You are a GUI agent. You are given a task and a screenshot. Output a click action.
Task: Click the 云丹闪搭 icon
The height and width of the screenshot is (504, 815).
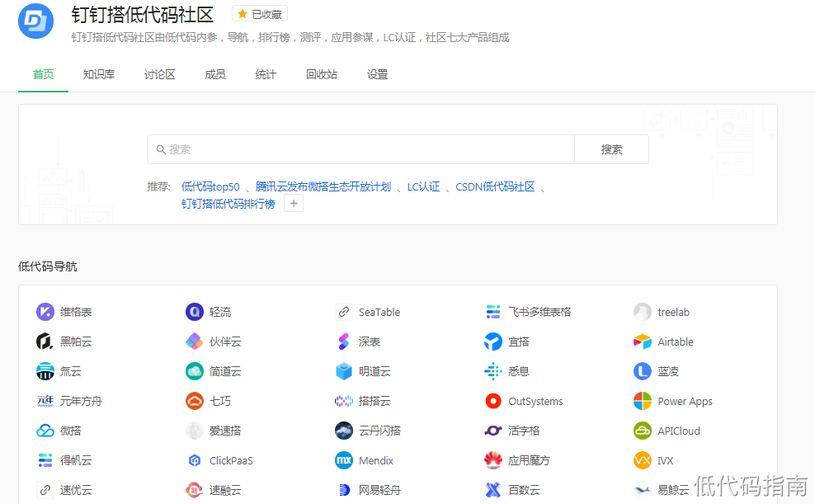tap(343, 431)
